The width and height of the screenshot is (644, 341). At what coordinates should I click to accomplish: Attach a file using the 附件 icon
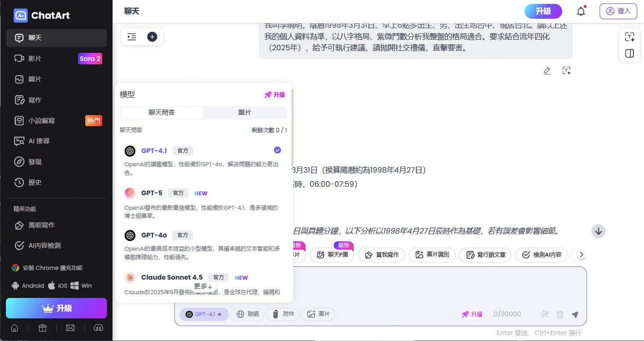283,314
